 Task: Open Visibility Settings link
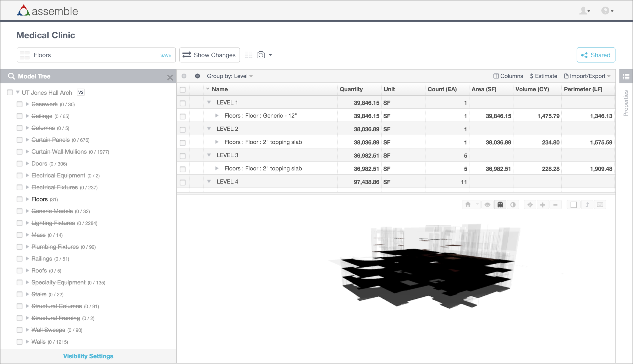tap(88, 356)
